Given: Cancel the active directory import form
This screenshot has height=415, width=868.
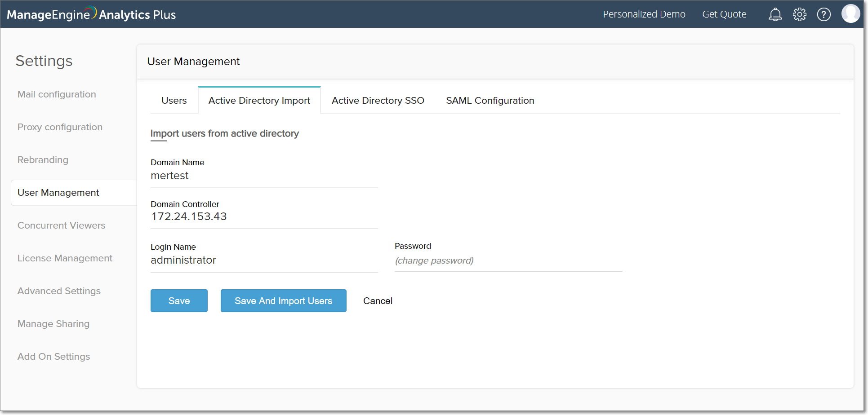Looking at the screenshot, I should (x=378, y=301).
